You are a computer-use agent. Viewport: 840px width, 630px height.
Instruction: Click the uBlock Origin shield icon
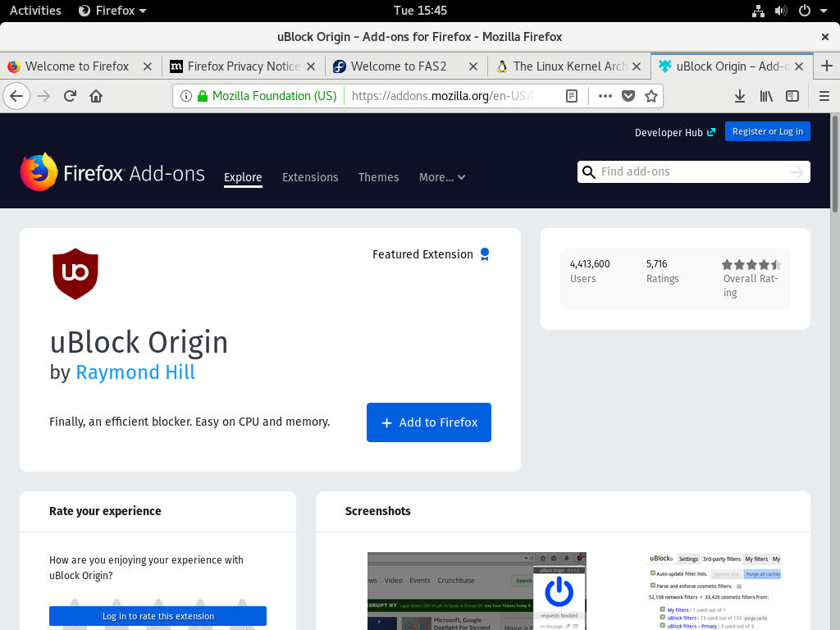click(x=75, y=274)
